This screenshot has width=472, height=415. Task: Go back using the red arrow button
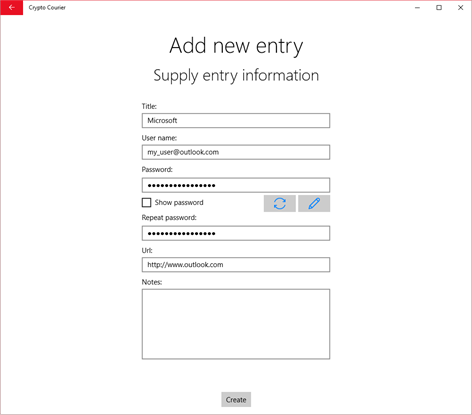coord(12,8)
